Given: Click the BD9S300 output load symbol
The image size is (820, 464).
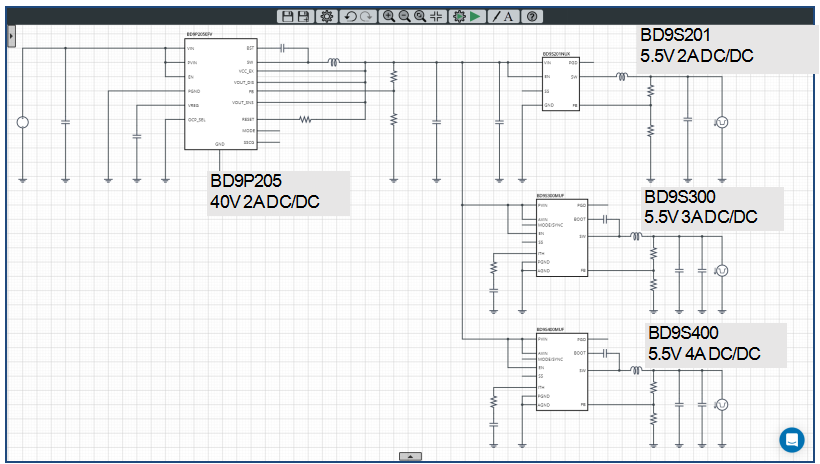Looking at the screenshot, I should [722, 270].
